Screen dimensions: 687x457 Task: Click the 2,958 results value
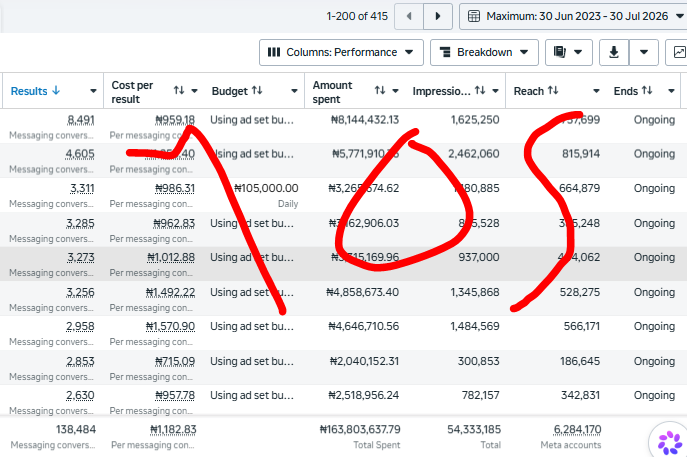(x=80, y=326)
